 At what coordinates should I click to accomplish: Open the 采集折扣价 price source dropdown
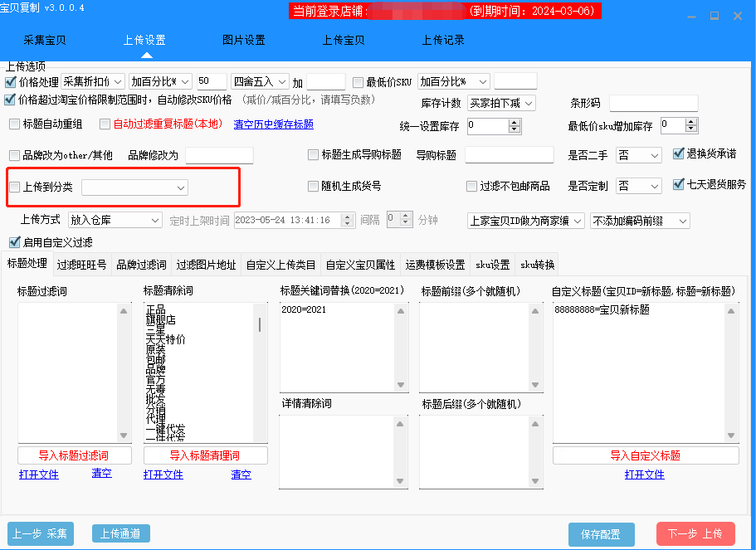click(x=93, y=81)
